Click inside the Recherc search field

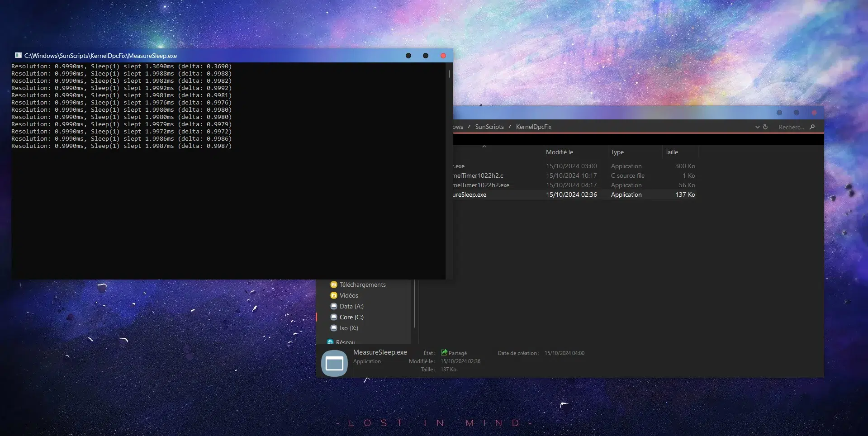792,127
